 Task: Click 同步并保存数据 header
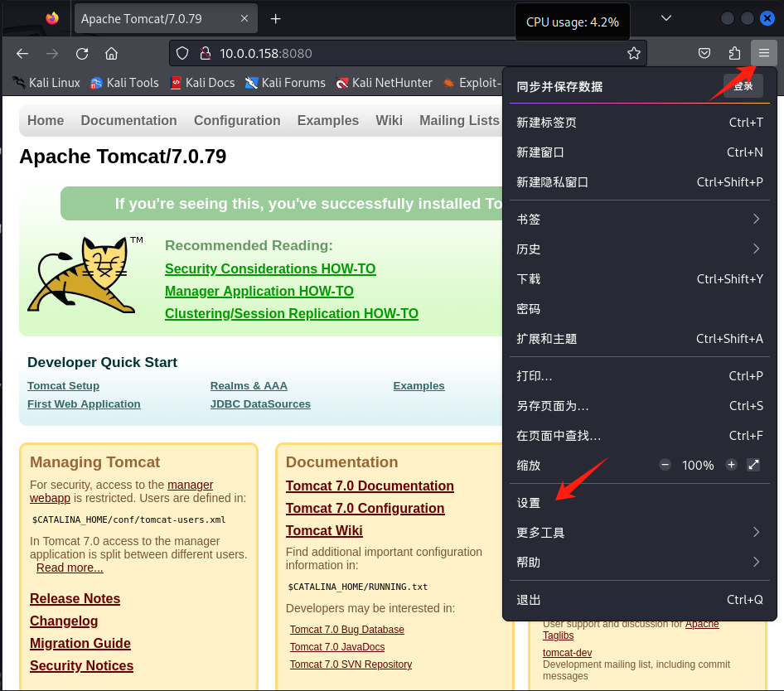(x=559, y=86)
